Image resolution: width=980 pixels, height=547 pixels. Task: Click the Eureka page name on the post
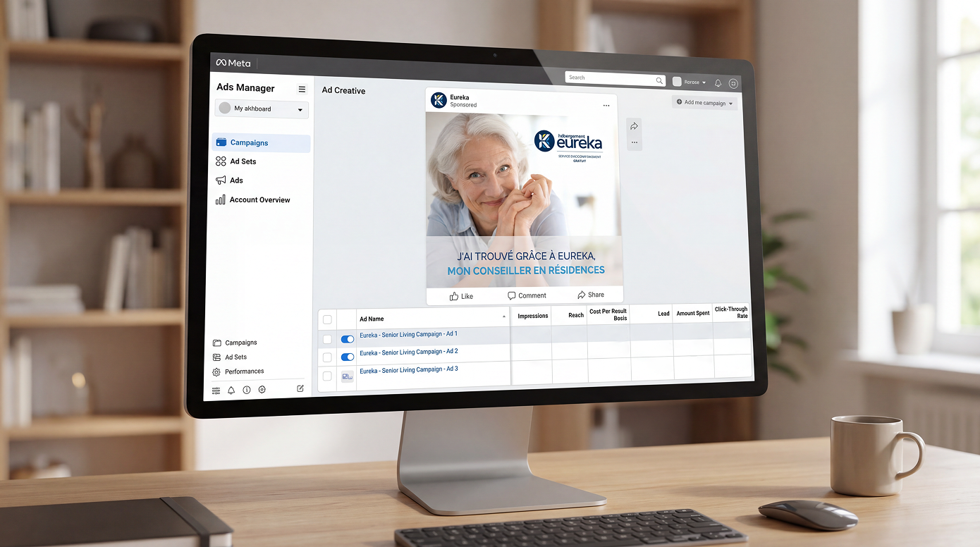tap(460, 97)
